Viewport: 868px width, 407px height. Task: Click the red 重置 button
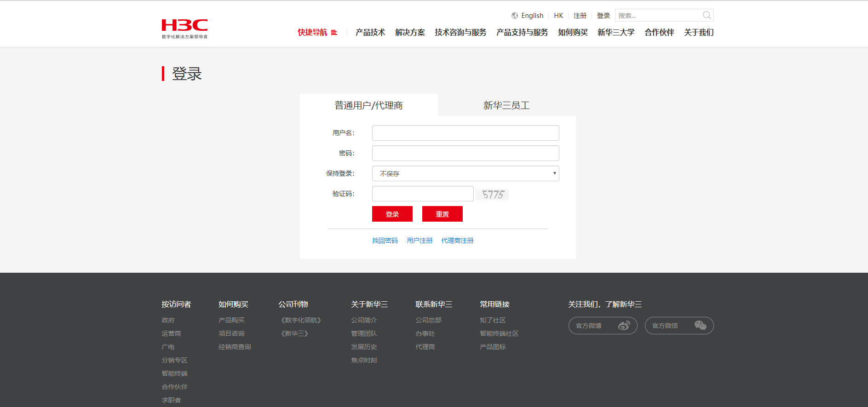(443, 214)
